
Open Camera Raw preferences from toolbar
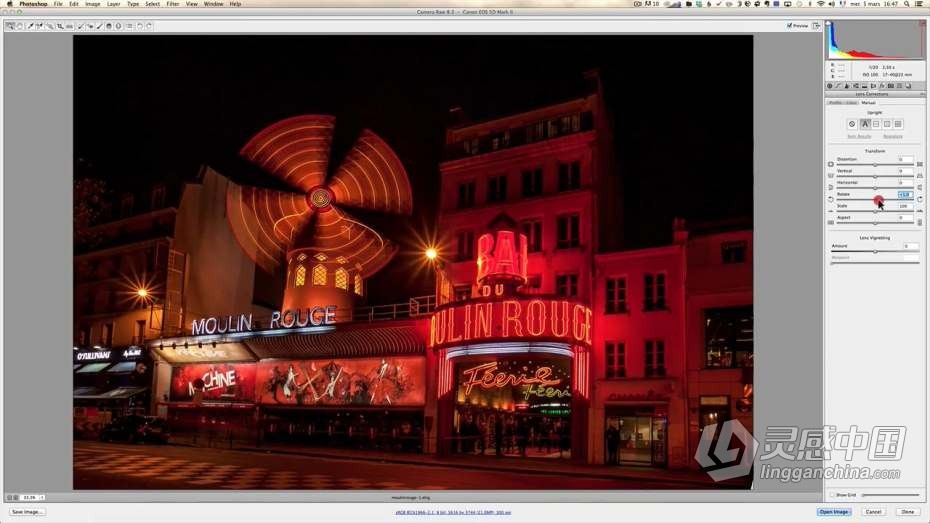(x=129, y=26)
